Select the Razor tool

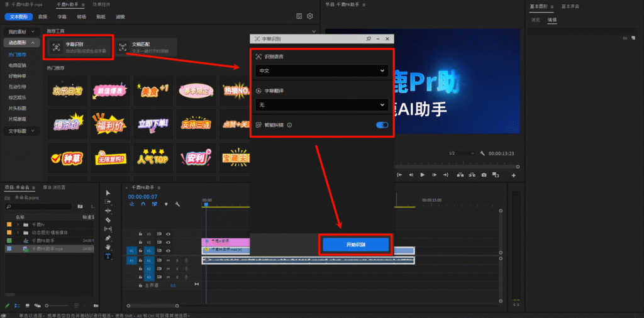coord(108,219)
